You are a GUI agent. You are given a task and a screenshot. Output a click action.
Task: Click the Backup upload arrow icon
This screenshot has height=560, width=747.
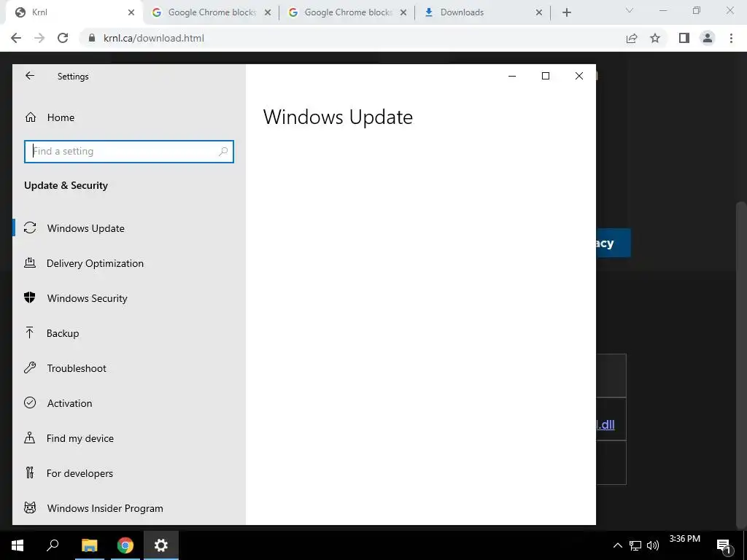tap(29, 332)
